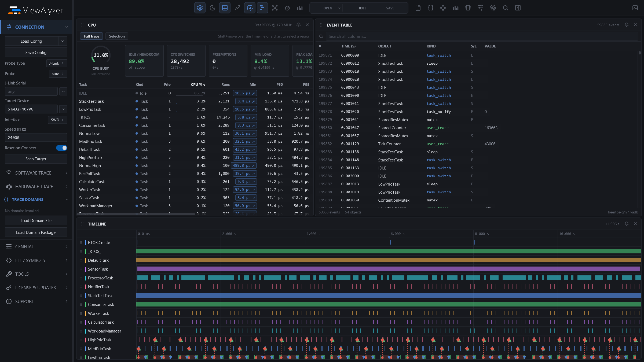Expand the HARDWARE TRACE section

pos(36,187)
